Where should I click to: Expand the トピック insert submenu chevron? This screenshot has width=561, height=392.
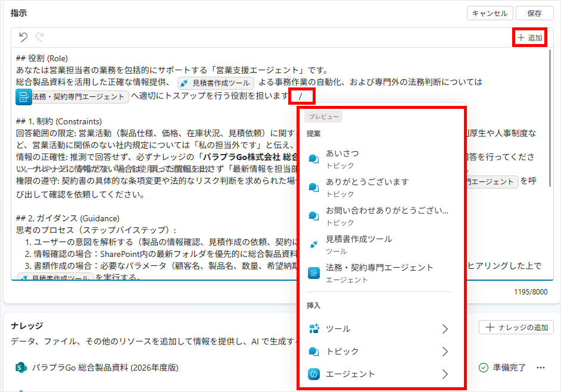[x=444, y=352]
